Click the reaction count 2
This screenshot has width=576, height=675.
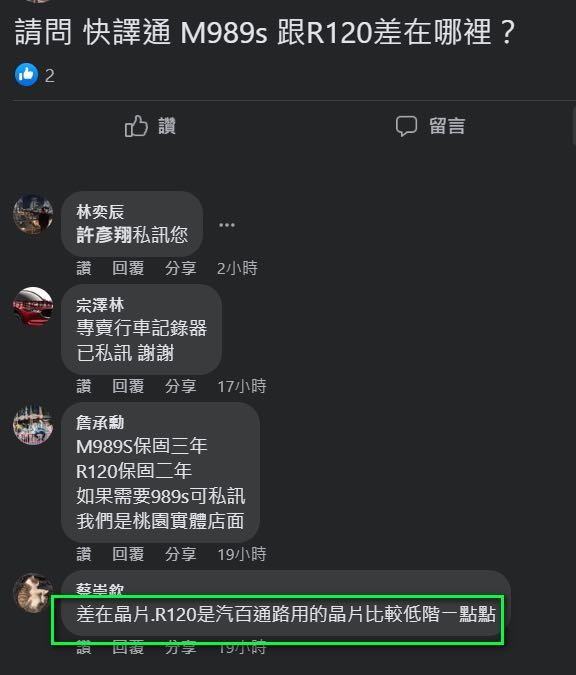pos(50,76)
